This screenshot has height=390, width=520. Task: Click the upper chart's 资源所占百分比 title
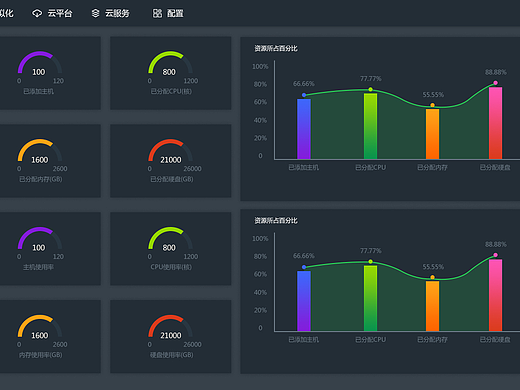click(x=276, y=49)
